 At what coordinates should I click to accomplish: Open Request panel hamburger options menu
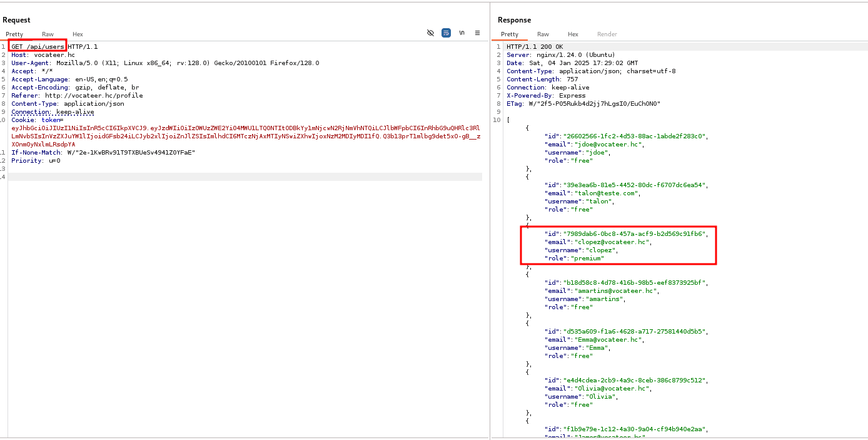point(477,33)
